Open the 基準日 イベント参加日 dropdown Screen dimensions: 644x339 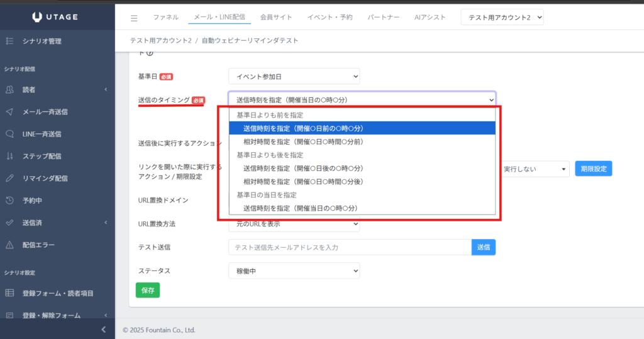pyautogui.click(x=294, y=77)
